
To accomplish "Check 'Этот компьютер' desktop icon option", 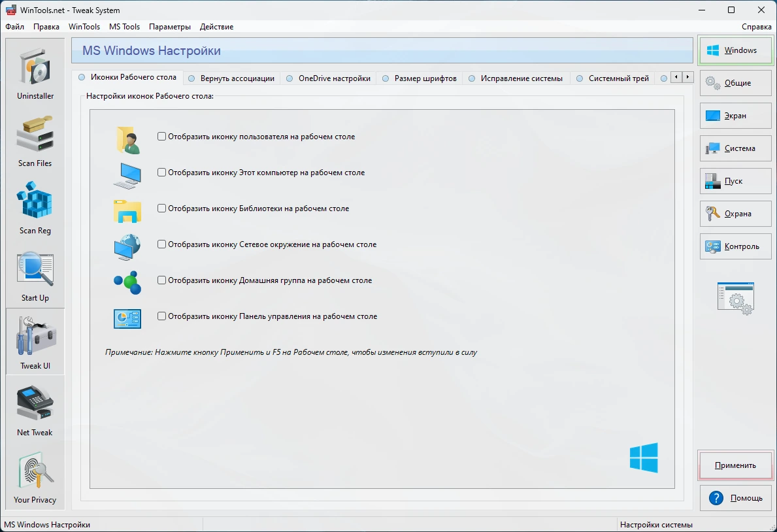I will pyautogui.click(x=161, y=172).
